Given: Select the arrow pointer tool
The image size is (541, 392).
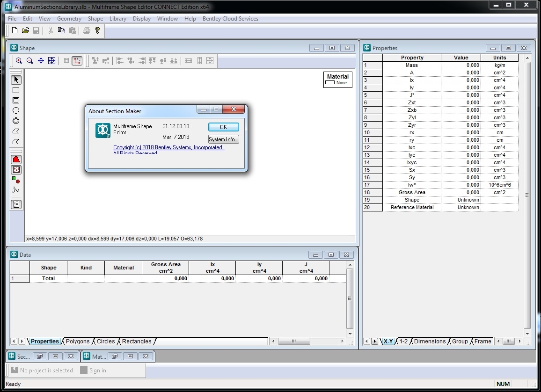Looking at the screenshot, I should tap(16, 80).
